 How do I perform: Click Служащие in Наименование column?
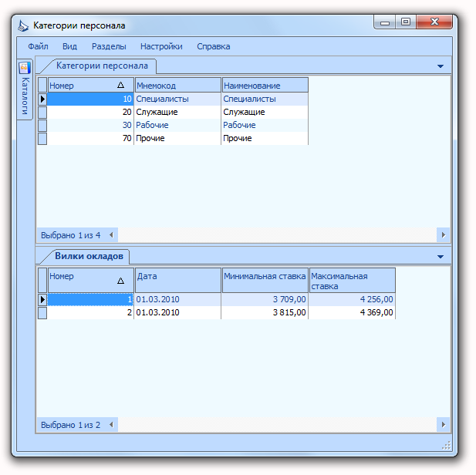click(265, 112)
